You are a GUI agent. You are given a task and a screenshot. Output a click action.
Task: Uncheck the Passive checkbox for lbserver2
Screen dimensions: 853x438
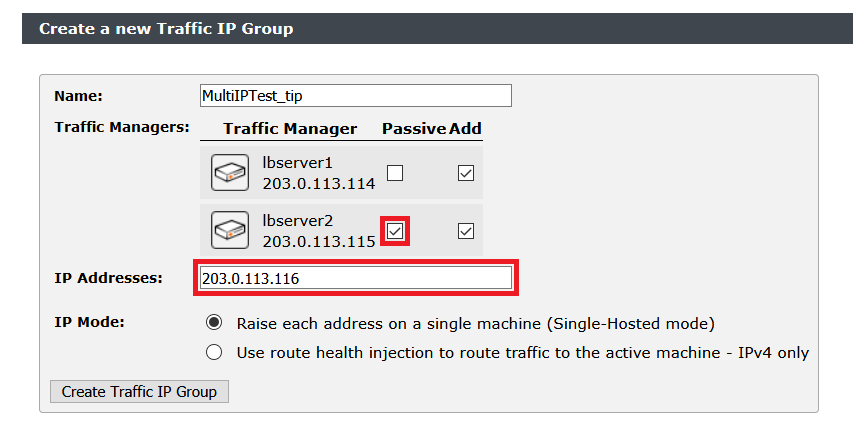click(396, 231)
